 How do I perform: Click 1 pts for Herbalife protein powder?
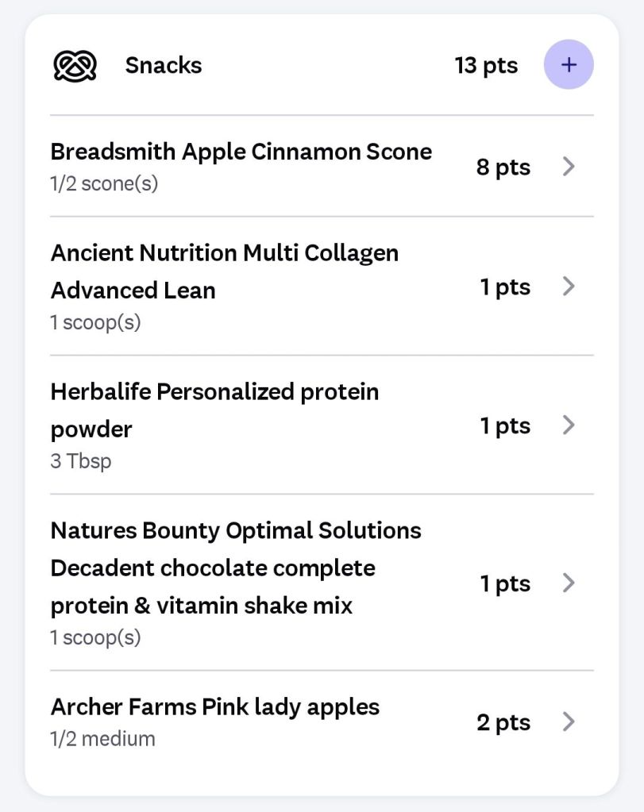(505, 425)
